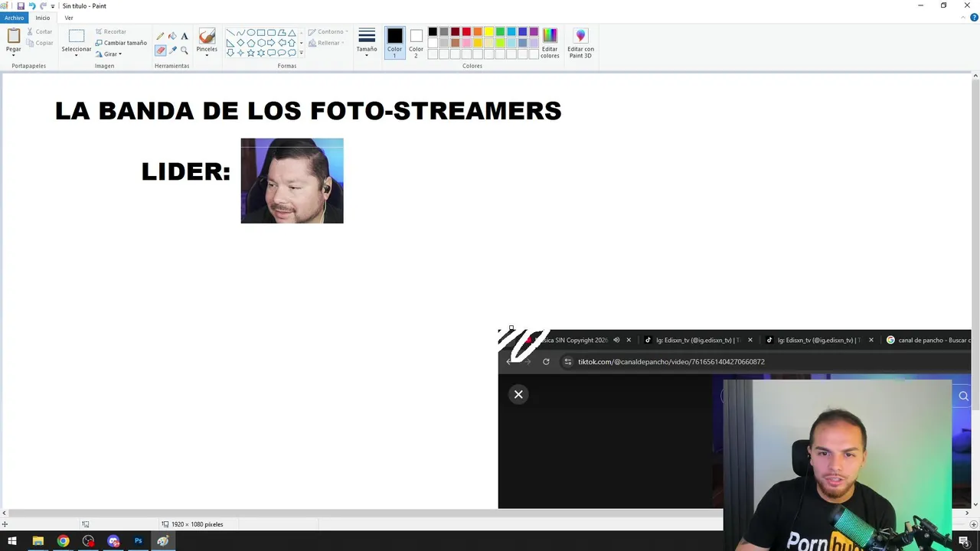The image size is (980, 551).
Task: Choose the triangle shape
Action: (x=292, y=33)
